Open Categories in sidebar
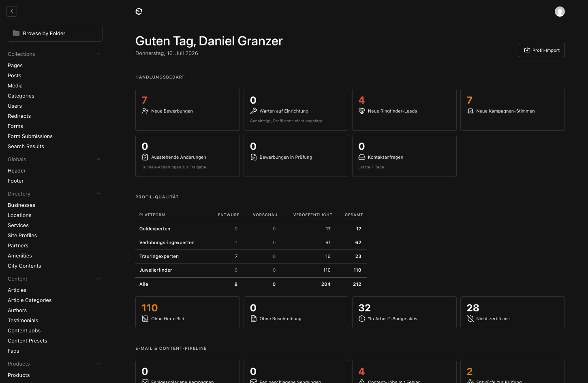Viewport: 588px width, 383px height. point(21,96)
